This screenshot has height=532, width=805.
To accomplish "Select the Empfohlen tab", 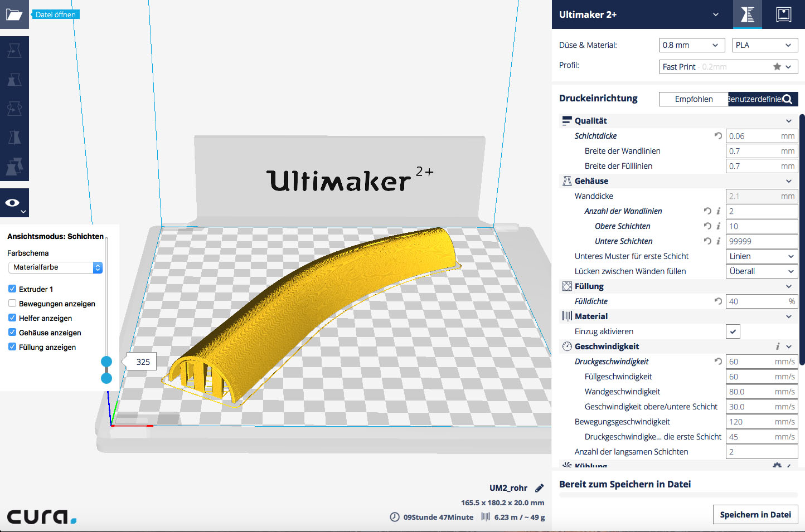I will click(x=694, y=99).
